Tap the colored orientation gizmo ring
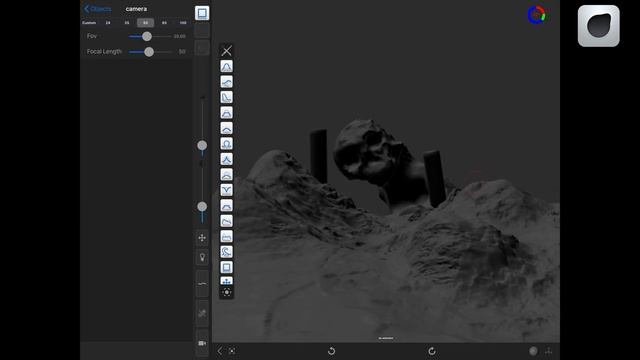This screenshot has width=640, height=360. (x=536, y=15)
